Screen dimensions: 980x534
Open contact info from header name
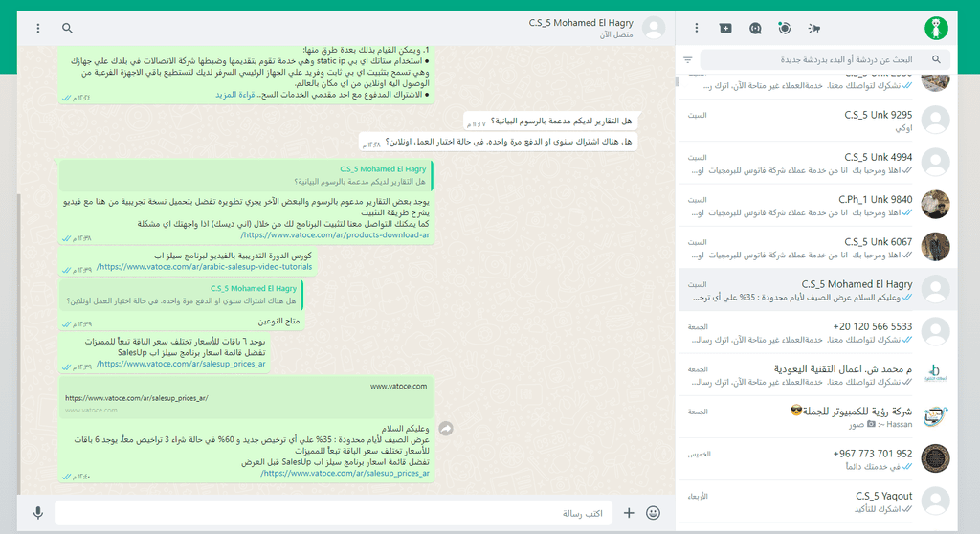581,23
